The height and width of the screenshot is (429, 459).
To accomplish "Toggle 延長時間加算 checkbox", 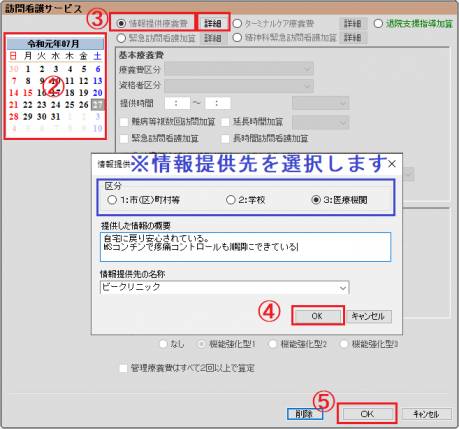I will [225, 122].
